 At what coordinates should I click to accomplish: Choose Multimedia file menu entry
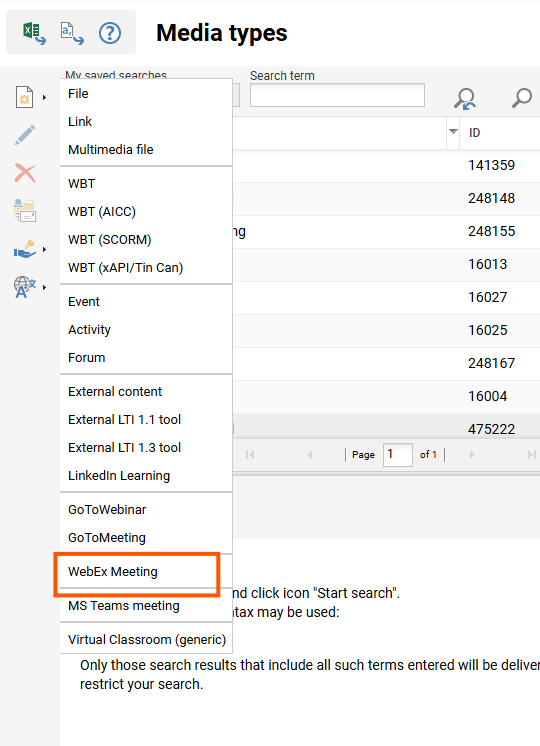pos(146,150)
